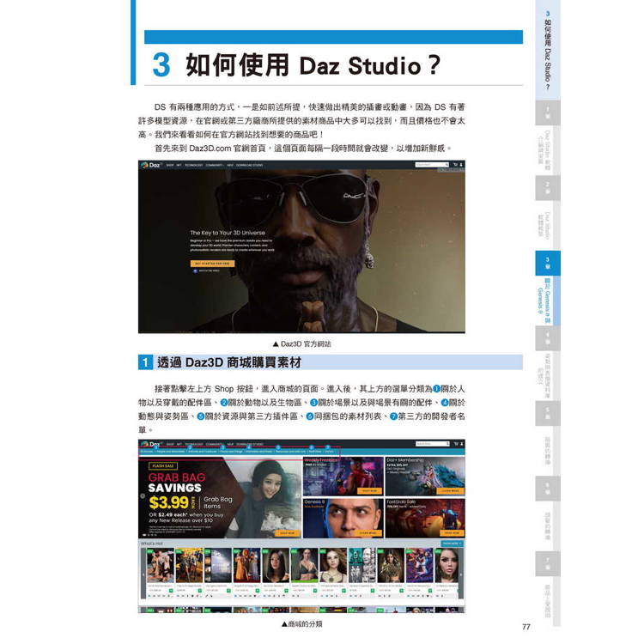
Task: Open the cart icon in the shop page screenshot
Action: [455, 444]
